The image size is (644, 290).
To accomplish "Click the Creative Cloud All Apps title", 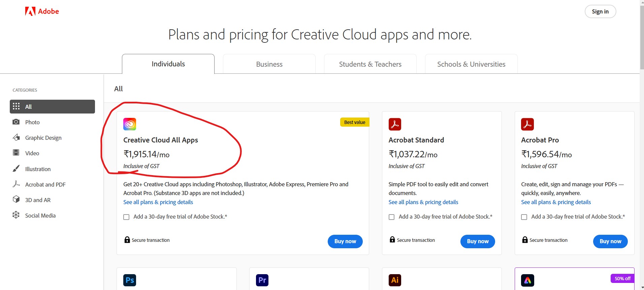I will (161, 140).
